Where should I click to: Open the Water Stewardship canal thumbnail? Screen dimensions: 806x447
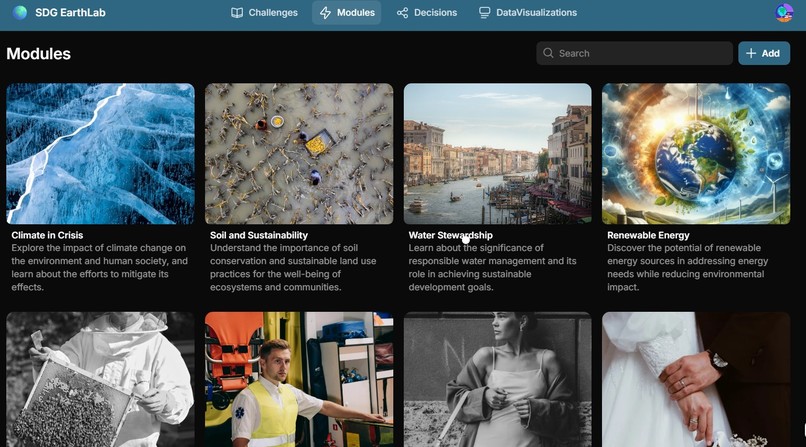tap(498, 154)
